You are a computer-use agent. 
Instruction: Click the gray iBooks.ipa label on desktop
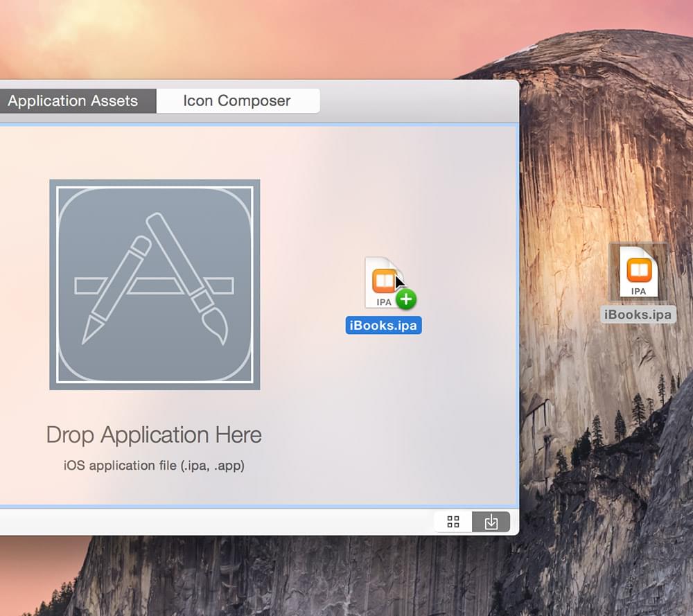click(x=638, y=315)
